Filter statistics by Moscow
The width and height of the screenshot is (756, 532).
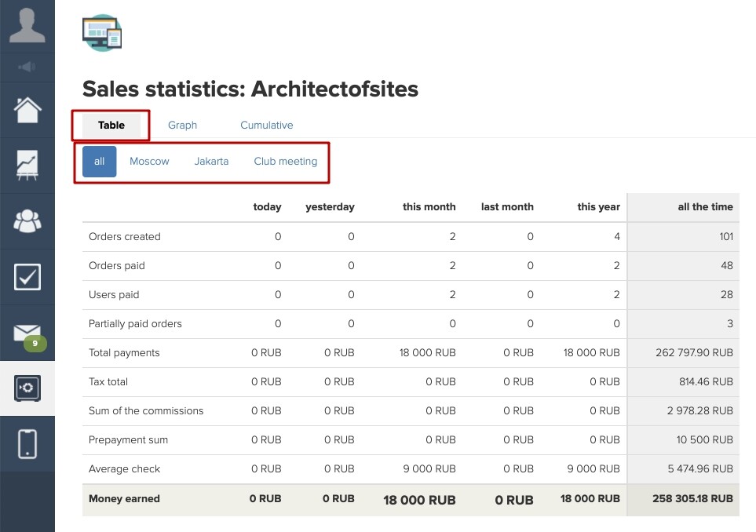click(149, 162)
